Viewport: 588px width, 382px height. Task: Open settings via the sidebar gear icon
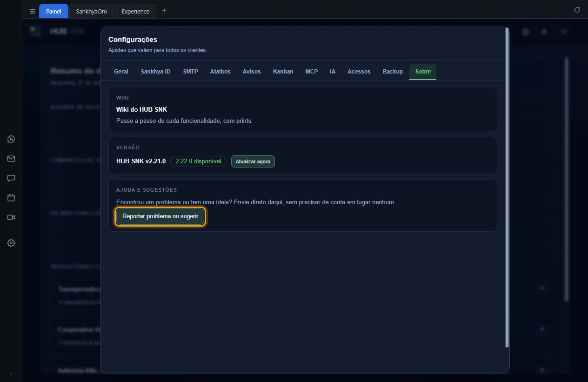point(11,243)
